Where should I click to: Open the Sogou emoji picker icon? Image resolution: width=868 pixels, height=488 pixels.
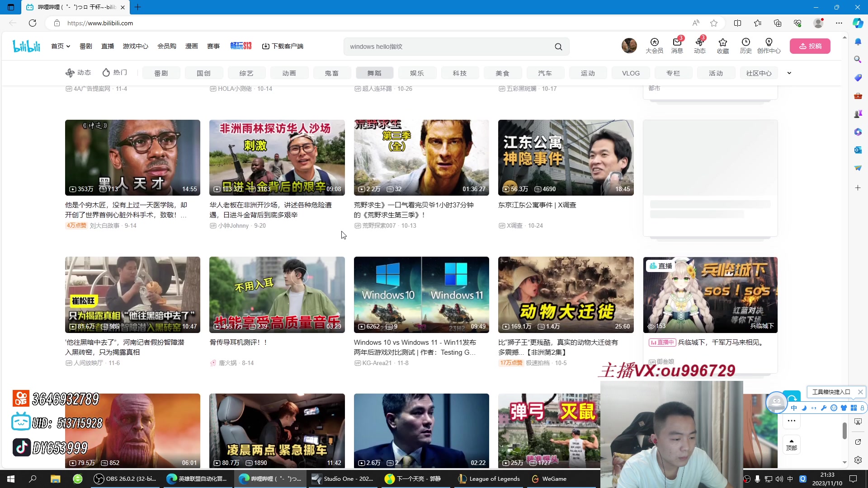(x=834, y=408)
